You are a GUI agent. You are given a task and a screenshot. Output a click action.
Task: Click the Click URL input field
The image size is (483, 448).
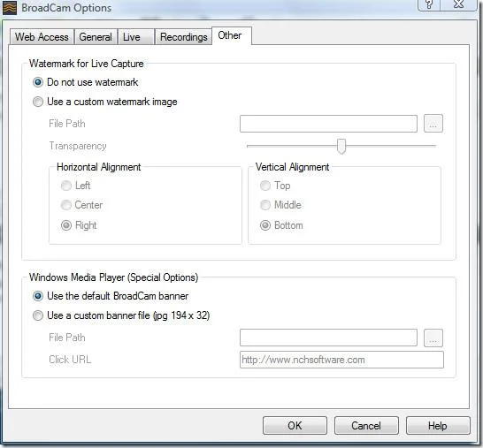(341, 360)
